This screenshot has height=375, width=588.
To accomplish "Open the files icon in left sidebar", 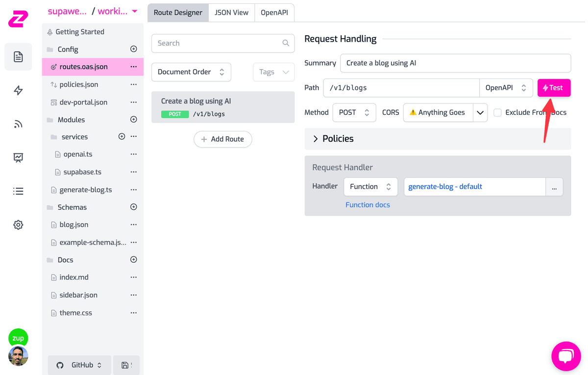I will pos(18,57).
